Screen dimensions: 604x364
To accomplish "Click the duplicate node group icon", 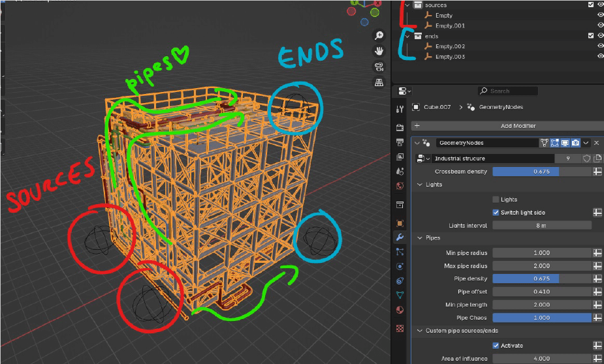I will tap(597, 159).
